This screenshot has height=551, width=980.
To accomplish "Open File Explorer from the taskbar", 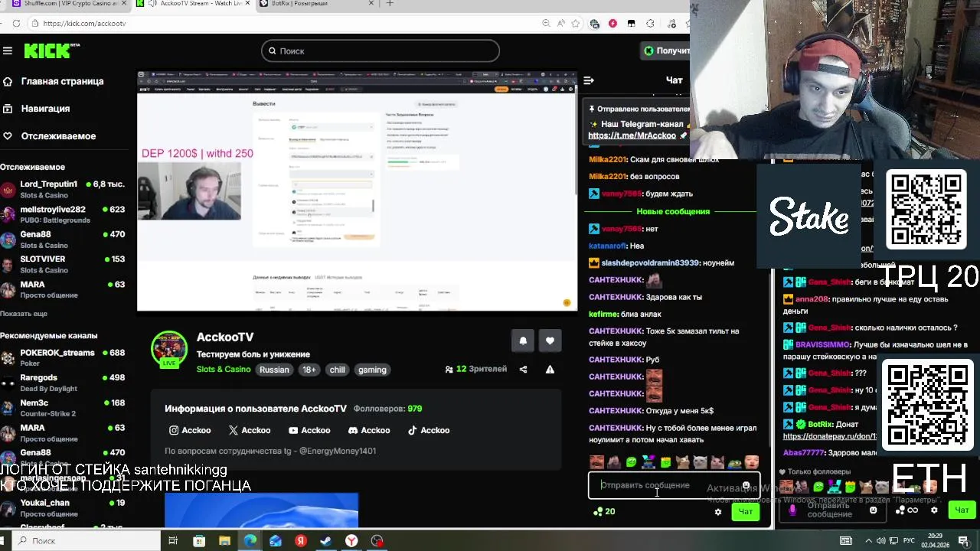I will [224, 541].
